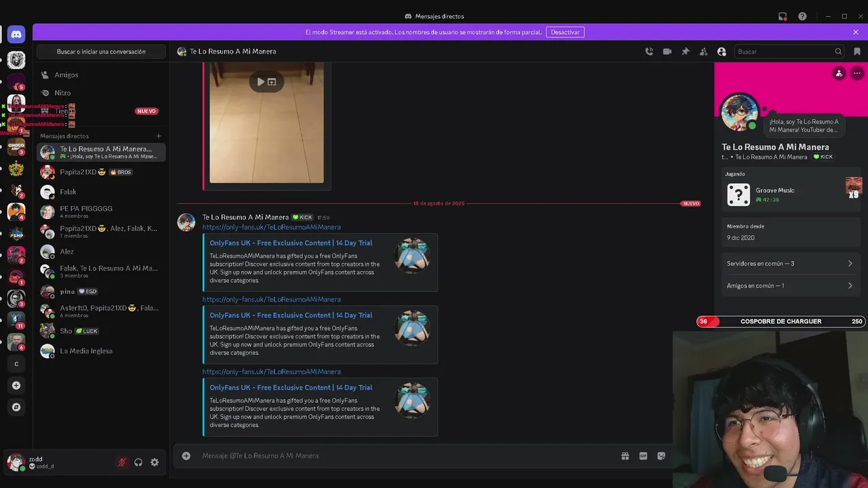Open sticker picker icon

662,456
